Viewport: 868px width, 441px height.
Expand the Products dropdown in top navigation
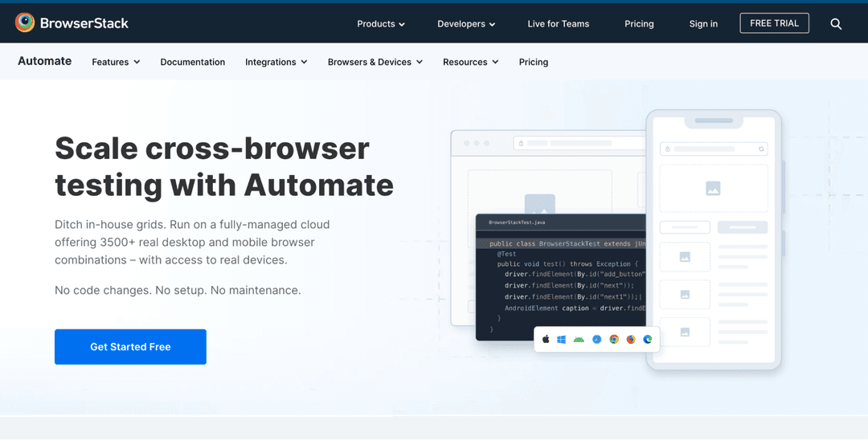[x=381, y=24]
